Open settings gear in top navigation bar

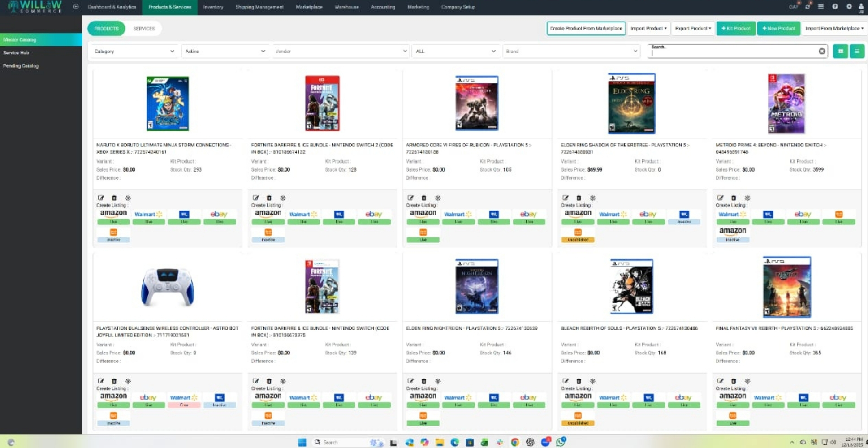[x=849, y=7]
